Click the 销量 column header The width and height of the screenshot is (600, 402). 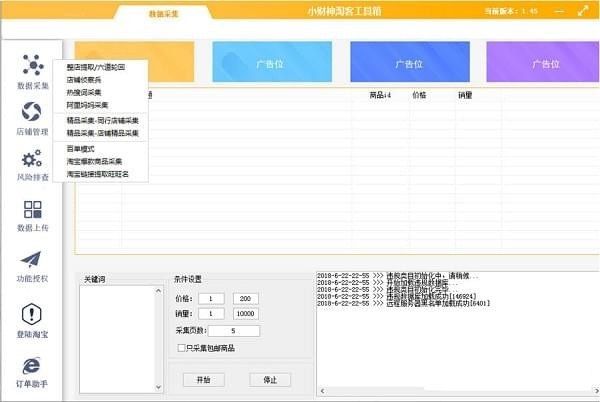pos(465,95)
